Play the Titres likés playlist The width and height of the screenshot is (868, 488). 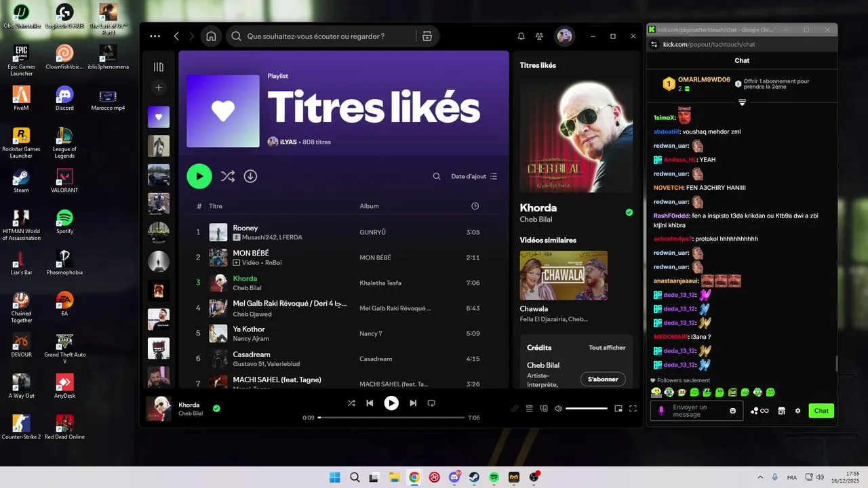[x=199, y=176]
